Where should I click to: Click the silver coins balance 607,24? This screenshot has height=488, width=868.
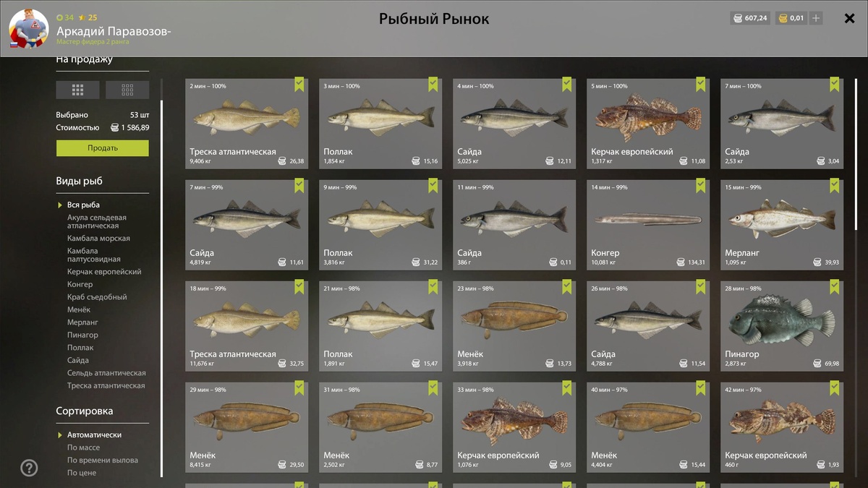[x=749, y=18]
